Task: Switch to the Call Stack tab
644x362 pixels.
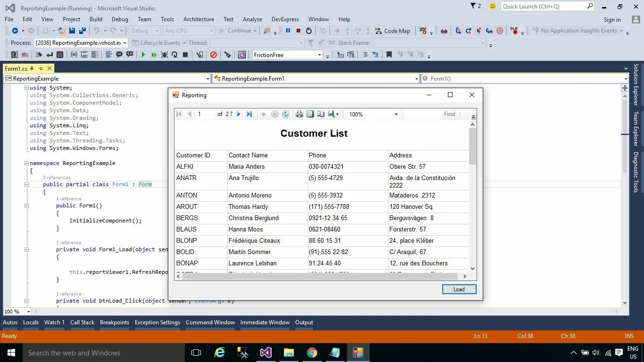Action: [x=83, y=322]
